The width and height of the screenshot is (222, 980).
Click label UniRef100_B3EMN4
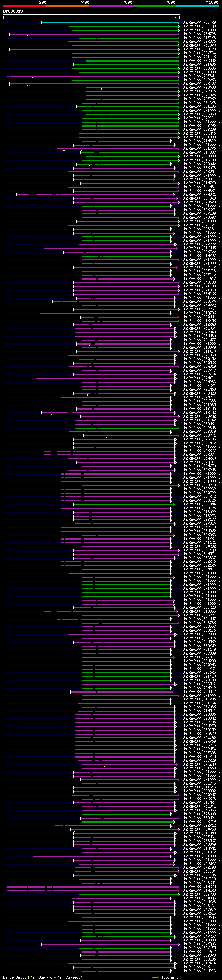click(199, 504)
